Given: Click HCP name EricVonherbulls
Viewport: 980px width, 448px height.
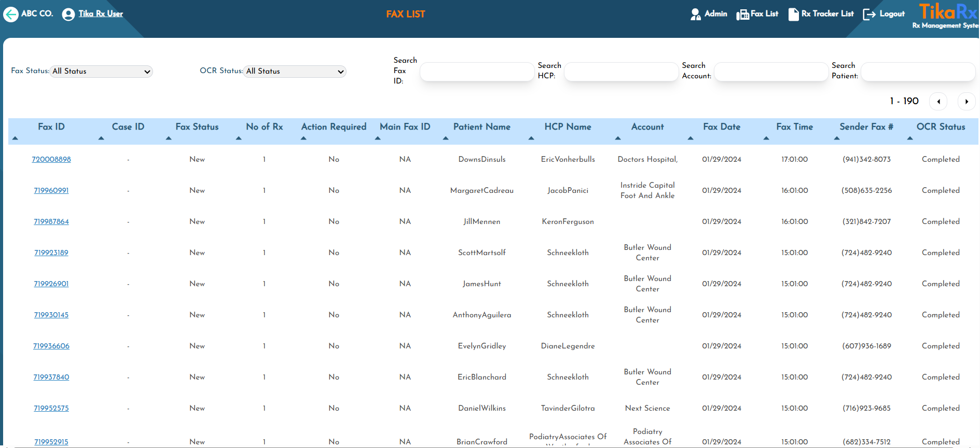Looking at the screenshot, I should [x=568, y=159].
